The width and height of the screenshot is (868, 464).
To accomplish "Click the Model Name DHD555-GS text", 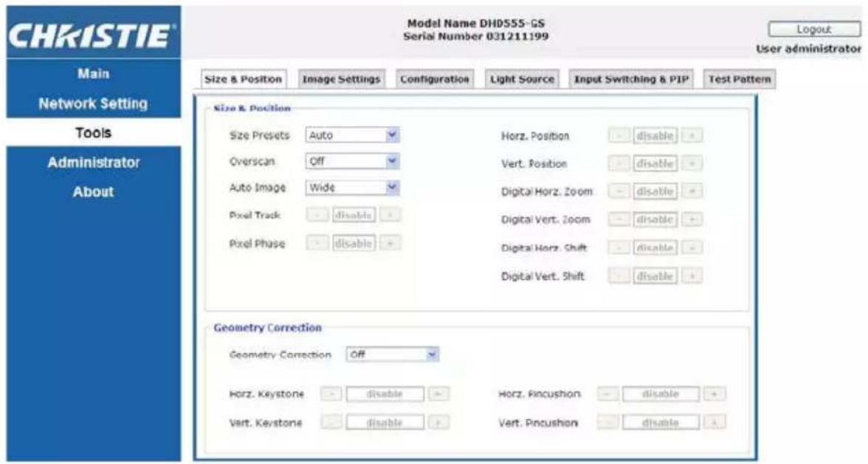I will 476,24.
